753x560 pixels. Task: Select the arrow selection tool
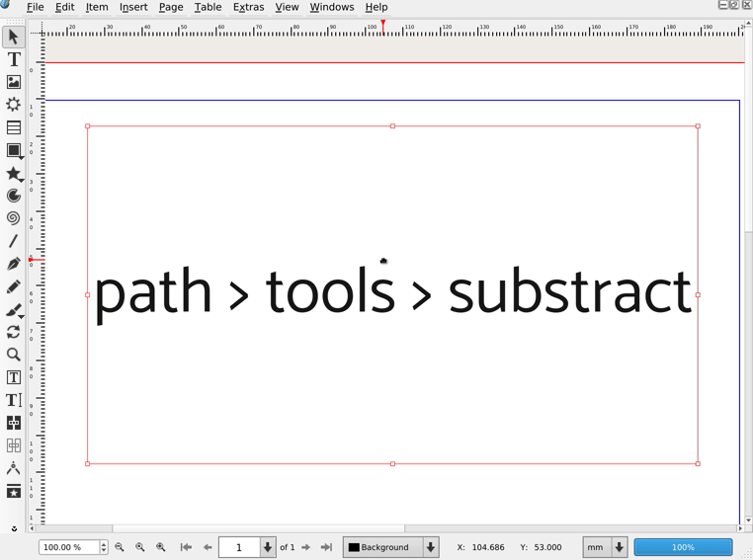pyautogui.click(x=14, y=37)
